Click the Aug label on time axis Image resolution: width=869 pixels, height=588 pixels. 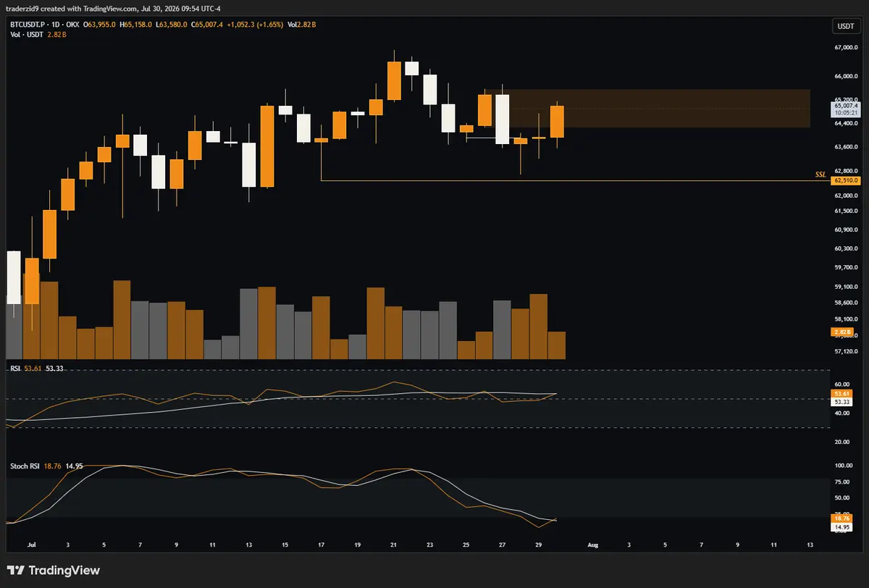pyautogui.click(x=593, y=543)
